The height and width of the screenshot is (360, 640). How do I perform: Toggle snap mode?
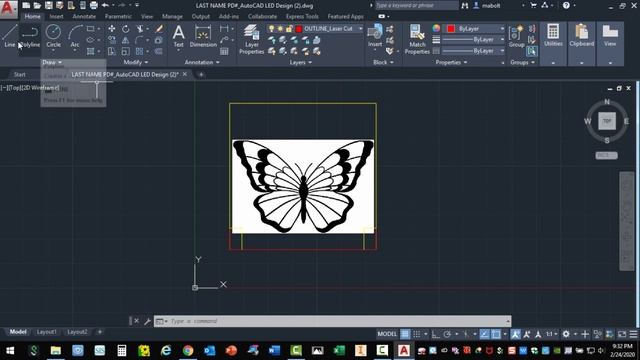tap(417, 334)
